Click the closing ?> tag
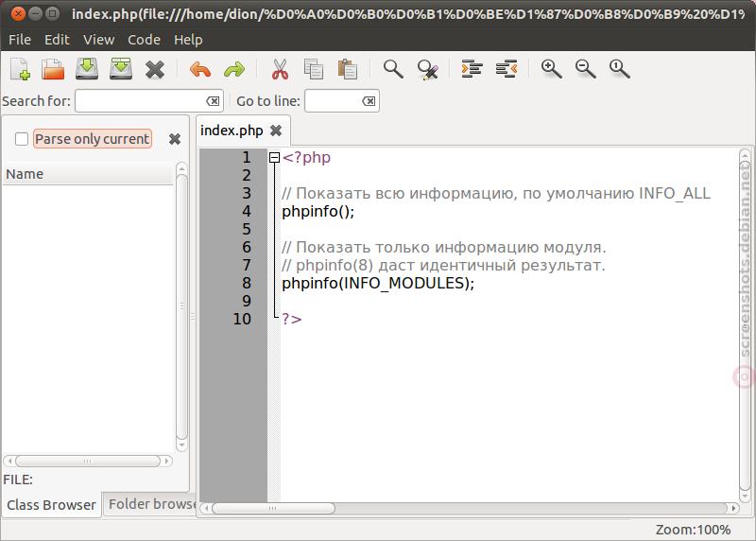 pyautogui.click(x=292, y=319)
